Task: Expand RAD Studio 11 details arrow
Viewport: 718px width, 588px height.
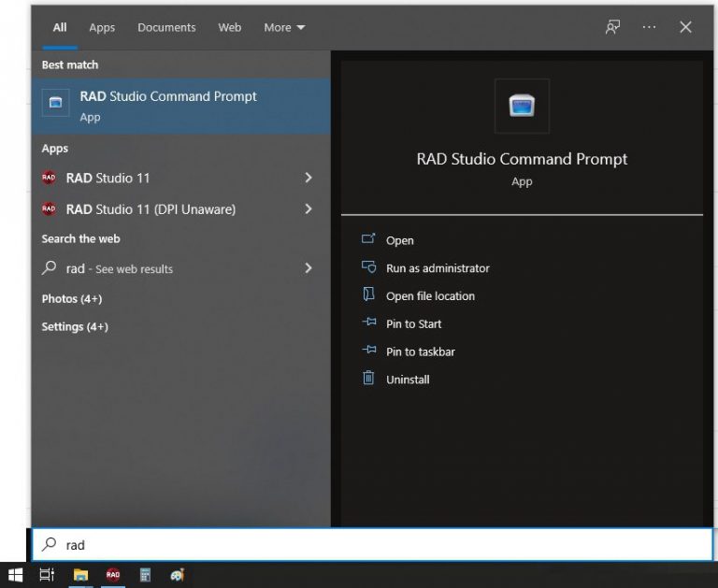Action: pyautogui.click(x=309, y=178)
